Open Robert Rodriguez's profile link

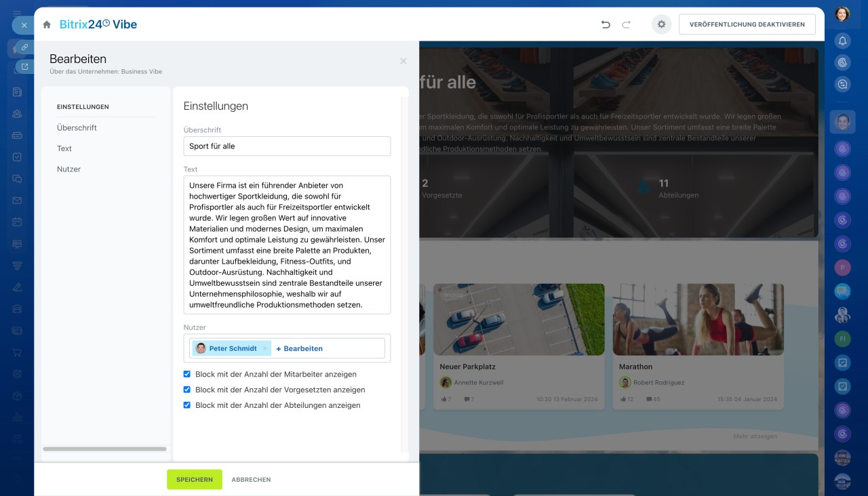pos(659,382)
